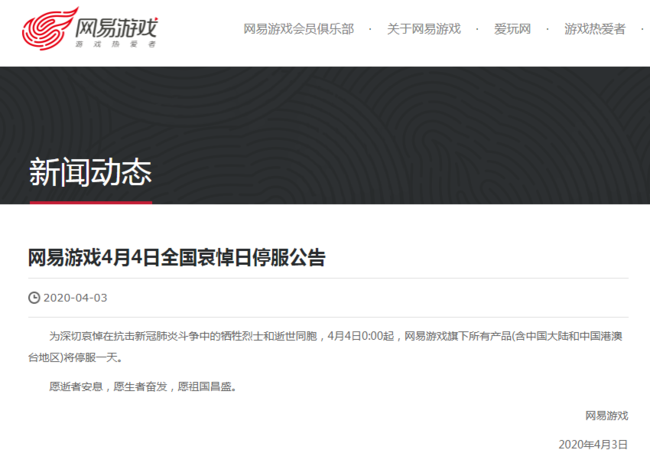
Task: Click the NetEase Games red swirl logo
Action: click(x=49, y=29)
